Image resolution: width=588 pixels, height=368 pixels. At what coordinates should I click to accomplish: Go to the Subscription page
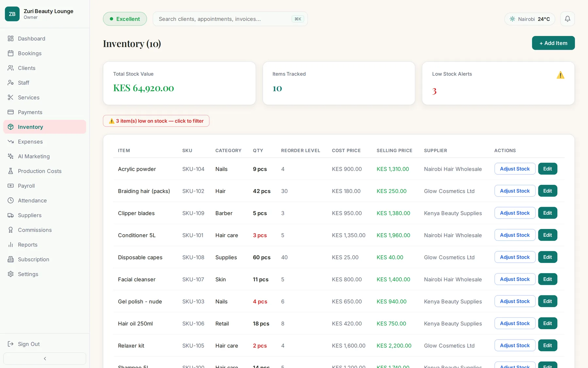(45, 259)
